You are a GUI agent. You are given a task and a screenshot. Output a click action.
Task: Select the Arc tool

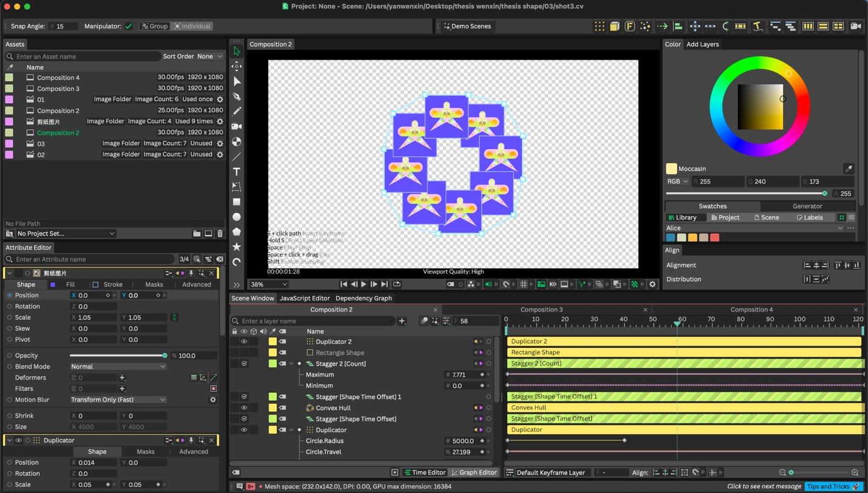[237, 262]
